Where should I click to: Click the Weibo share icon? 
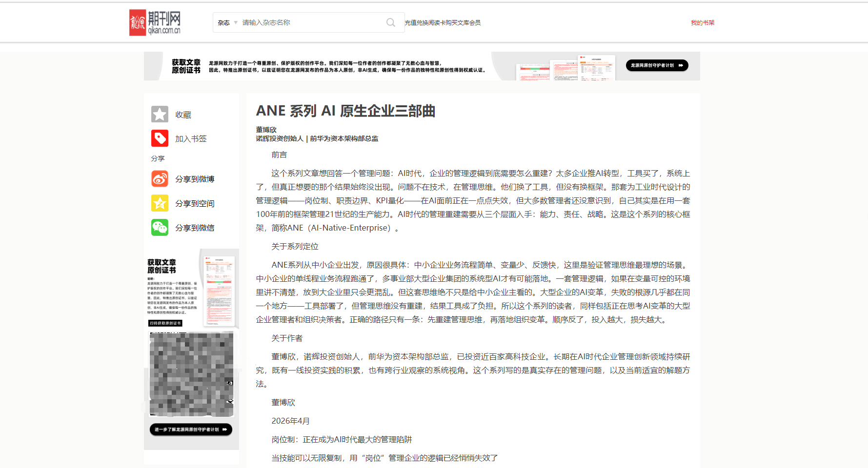(160, 179)
